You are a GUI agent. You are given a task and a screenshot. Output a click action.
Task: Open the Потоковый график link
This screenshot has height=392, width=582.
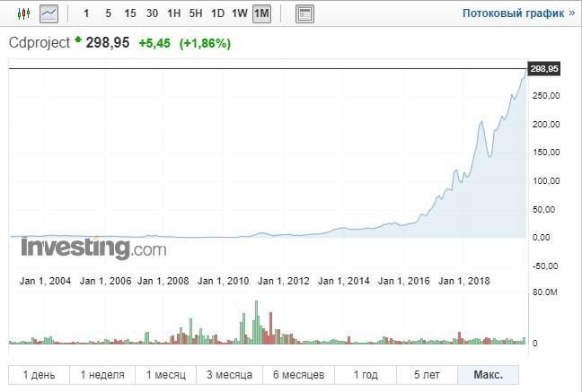[518, 13]
